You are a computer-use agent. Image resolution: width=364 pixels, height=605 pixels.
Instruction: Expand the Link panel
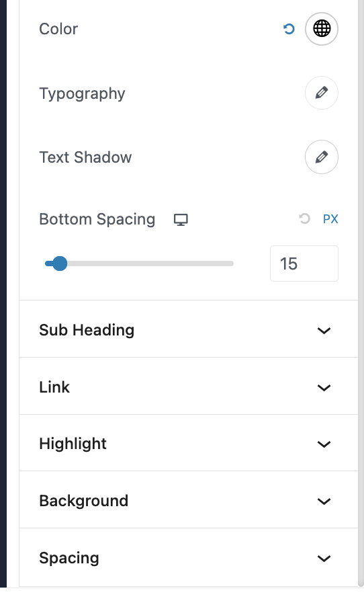coord(189,387)
